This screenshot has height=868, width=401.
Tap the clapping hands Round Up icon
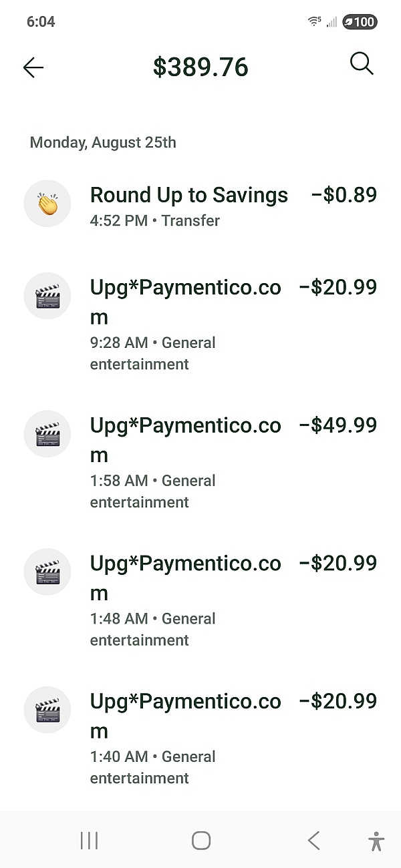point(47,204)
